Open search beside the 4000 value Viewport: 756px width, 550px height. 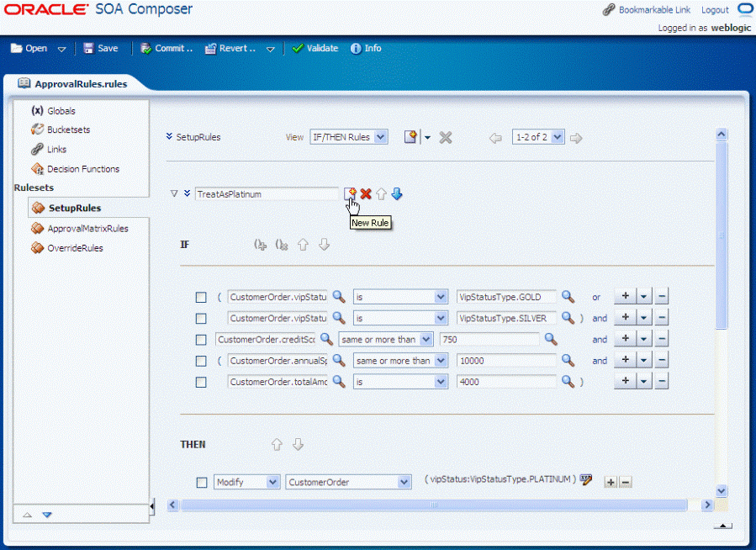click(x=568, y=381)
